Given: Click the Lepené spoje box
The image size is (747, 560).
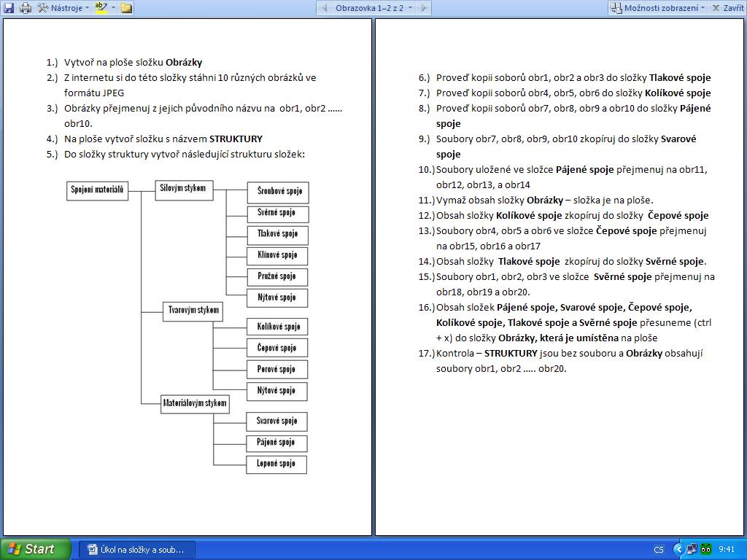Looking at the screenshot, I should [276, 464].
